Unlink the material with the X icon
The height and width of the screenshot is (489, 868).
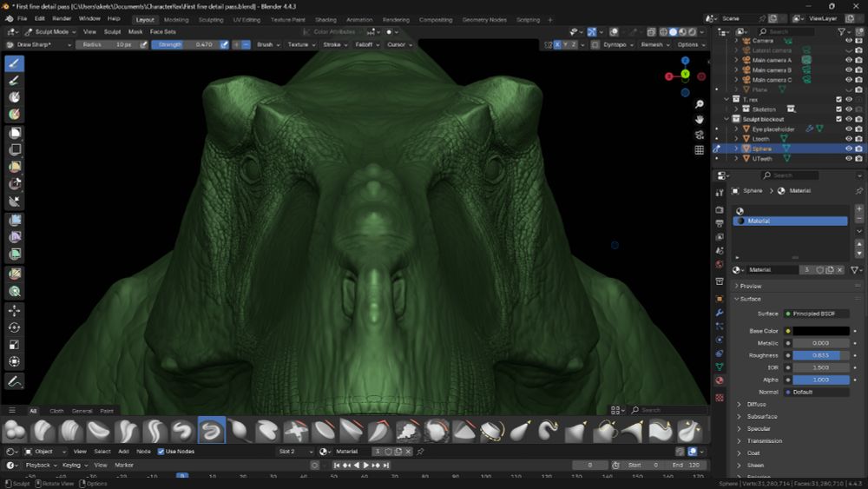[x=839, y=270]
